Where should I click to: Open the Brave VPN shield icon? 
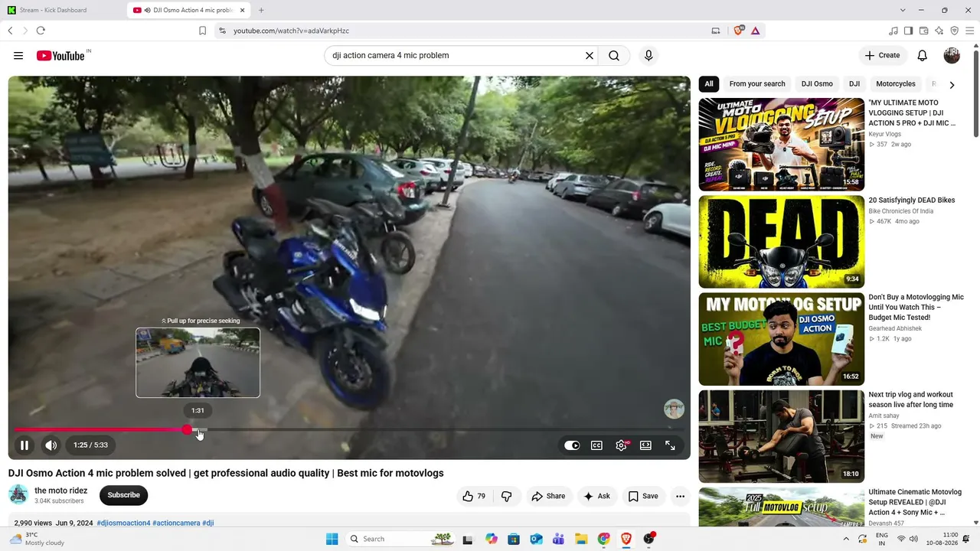pos(954,31)
